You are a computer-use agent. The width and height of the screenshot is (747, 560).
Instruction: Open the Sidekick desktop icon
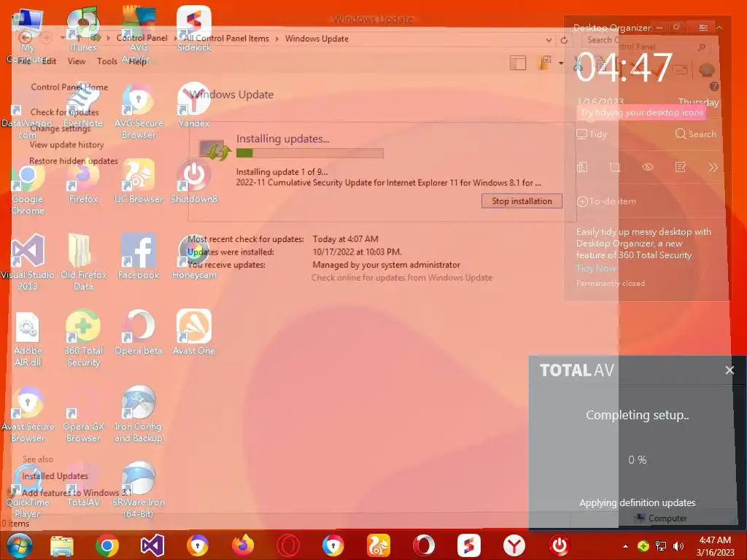[194, 28]
